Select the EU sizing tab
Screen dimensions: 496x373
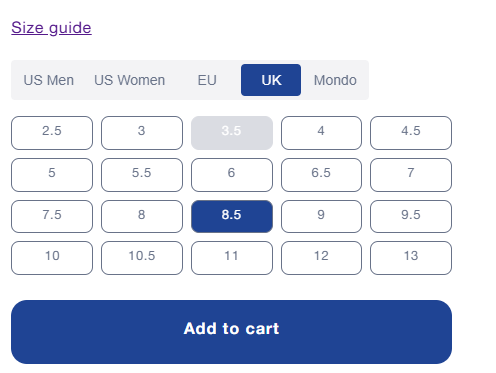[x=207, y=80]
